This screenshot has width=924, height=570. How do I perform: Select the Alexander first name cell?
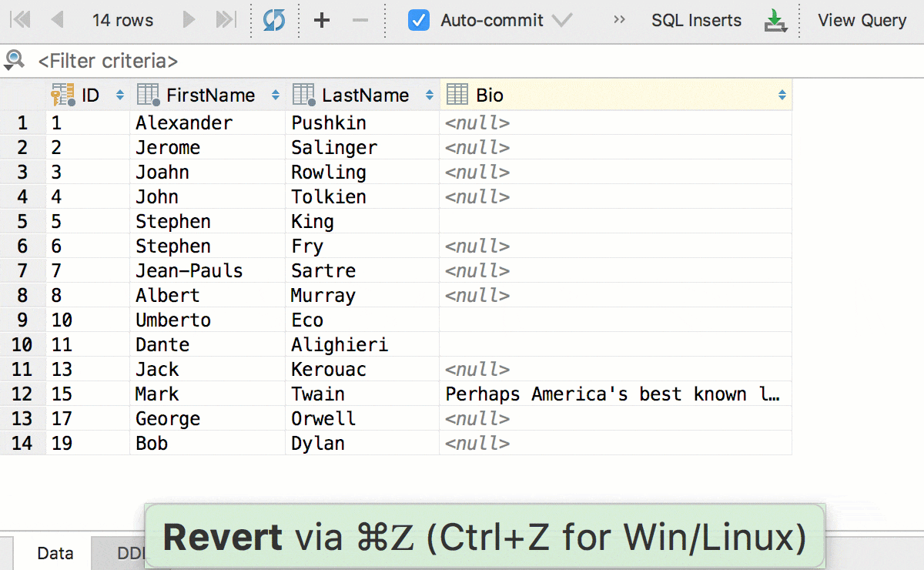pos(208,123)
